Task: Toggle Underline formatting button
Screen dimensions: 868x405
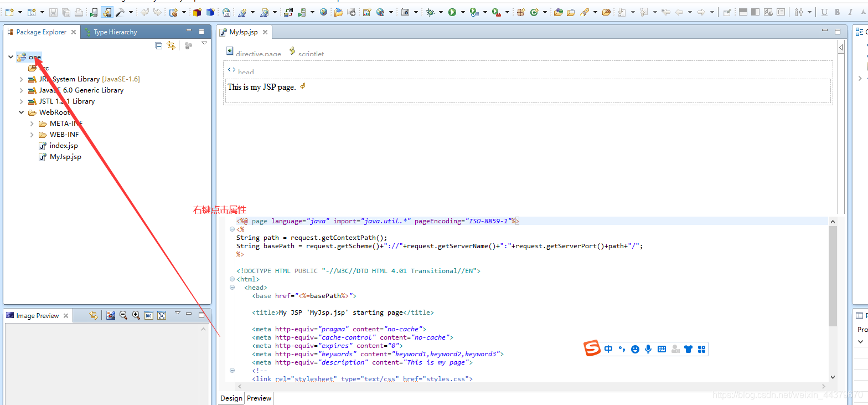Action: tap(824, 12)
